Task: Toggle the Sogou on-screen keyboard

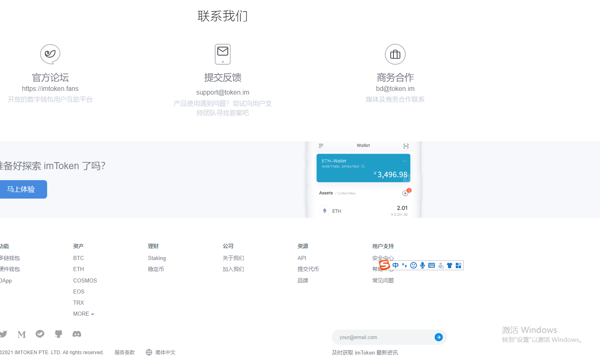Action: click(x=431, y=265)
